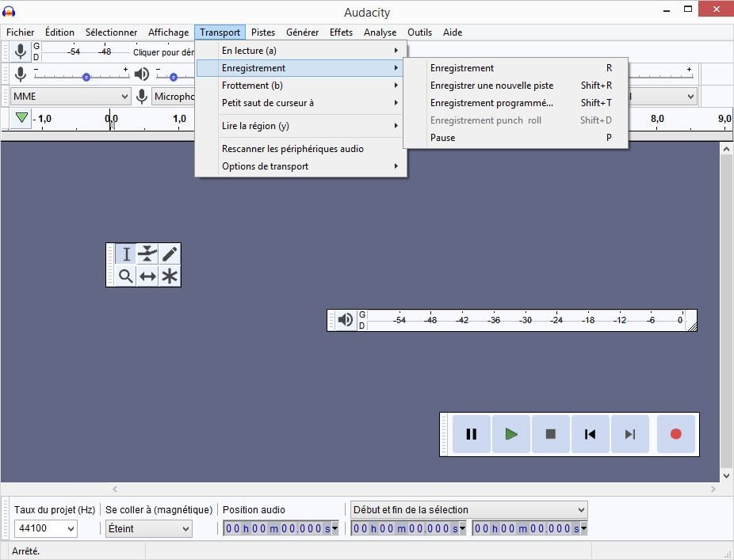Open the Sélectionner menu

tap(112, 32)
